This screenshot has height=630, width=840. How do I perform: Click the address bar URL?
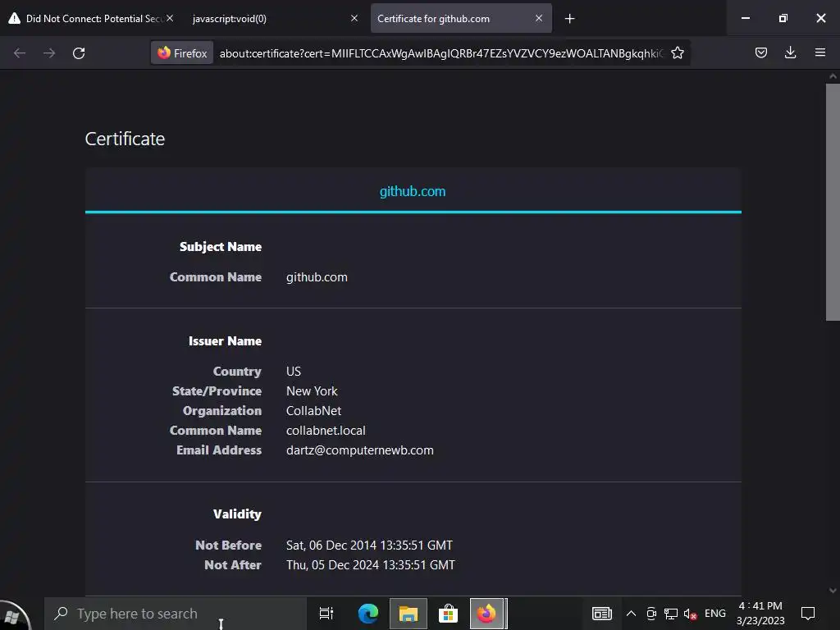click(x=441, y=53)
